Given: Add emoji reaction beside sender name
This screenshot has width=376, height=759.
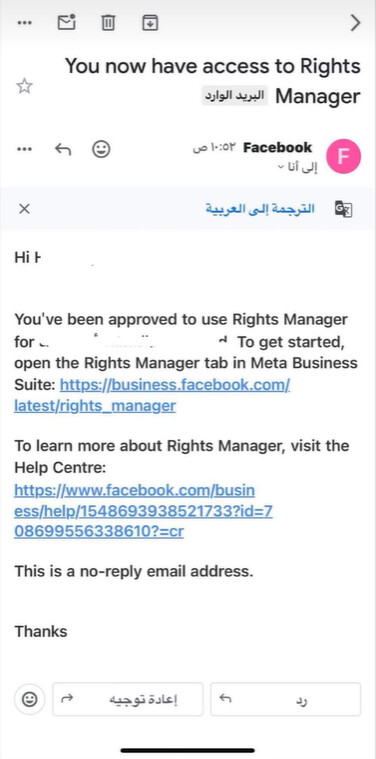Looking at the screenshot, I should 101,149.
